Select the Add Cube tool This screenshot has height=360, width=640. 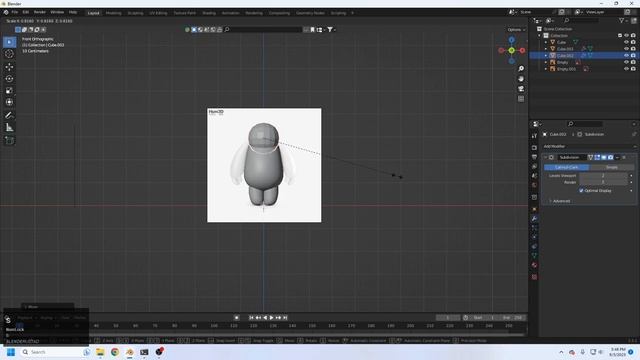[x=9, y=140]
